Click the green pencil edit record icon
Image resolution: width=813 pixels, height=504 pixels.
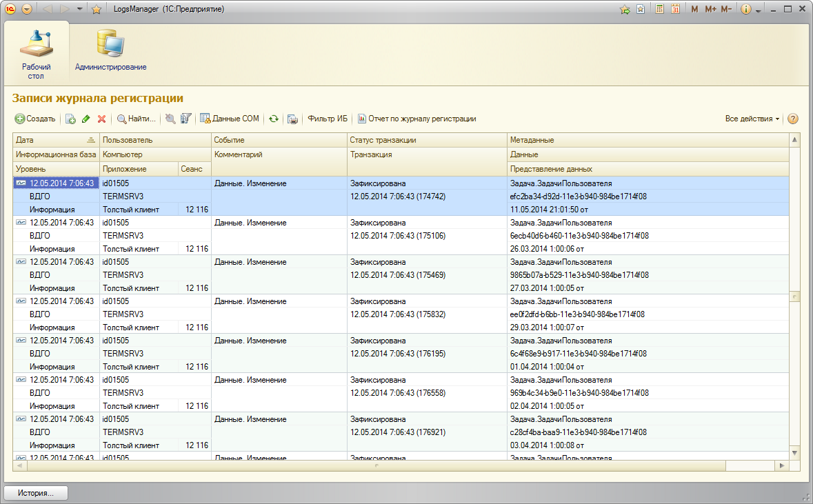coord(86,119)
